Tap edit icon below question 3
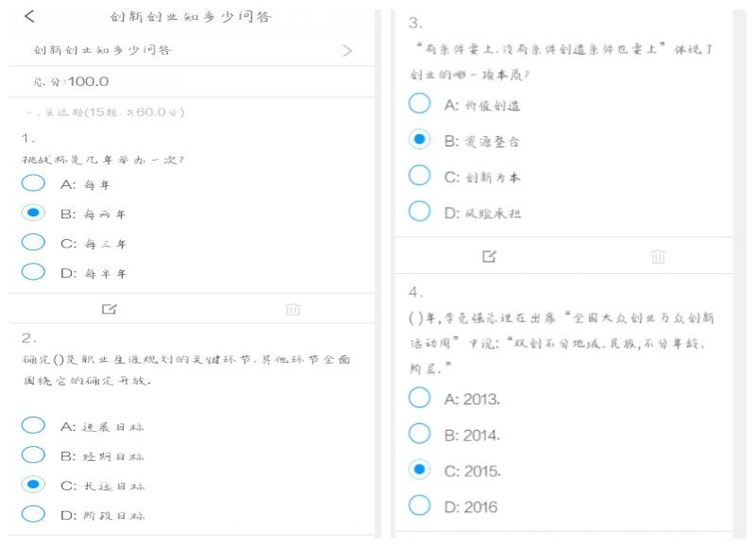The height and width of the screenshot is (548, 756). (x=490, y=256)
